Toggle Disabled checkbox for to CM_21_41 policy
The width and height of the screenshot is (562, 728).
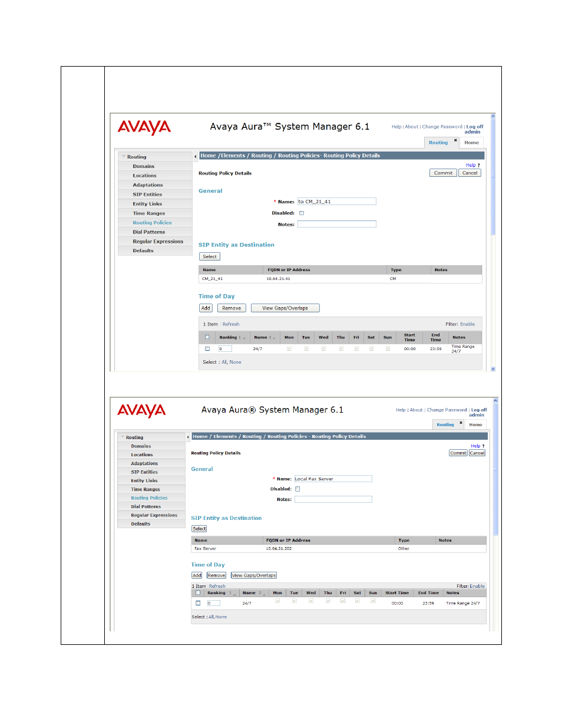302,213
